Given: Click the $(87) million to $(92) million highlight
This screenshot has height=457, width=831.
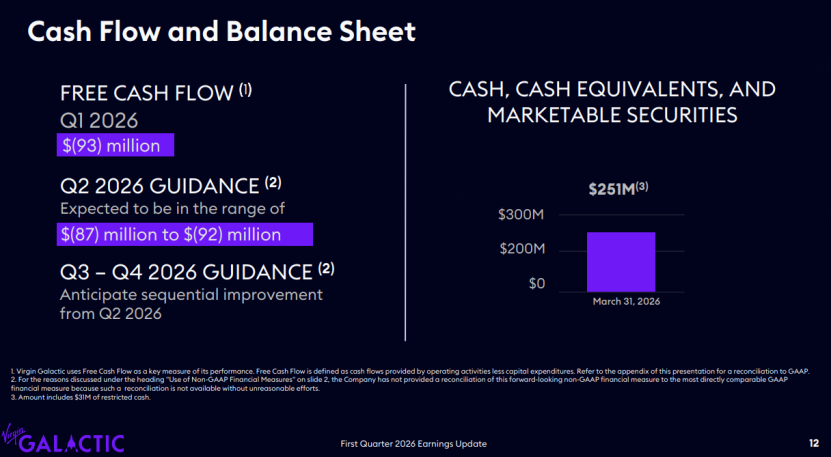Looking at the screenshot, I should (x=184, y=234).
